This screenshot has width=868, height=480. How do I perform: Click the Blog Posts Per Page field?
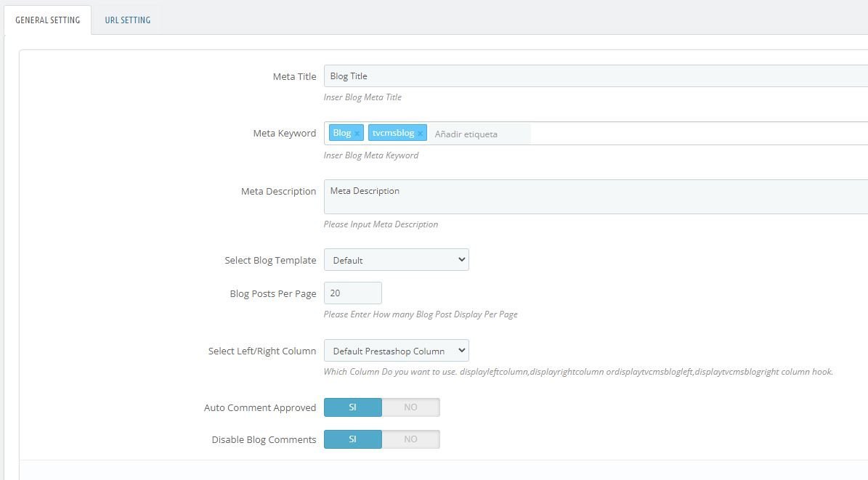click(x=352, y=293)
